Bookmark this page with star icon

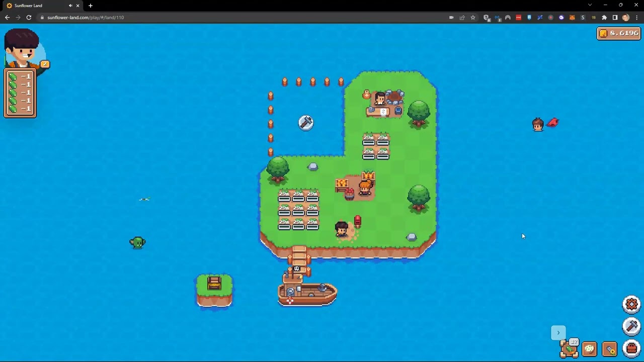coord(473,17)
